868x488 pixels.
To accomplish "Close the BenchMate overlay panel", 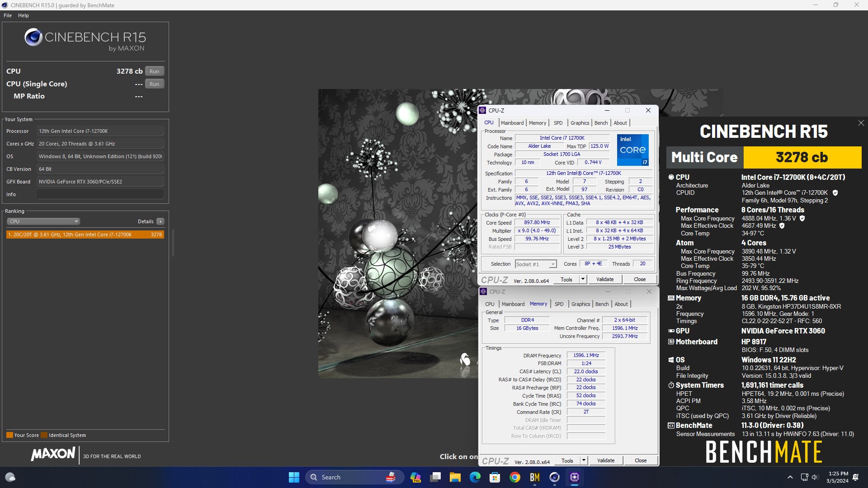I will 861,123.
